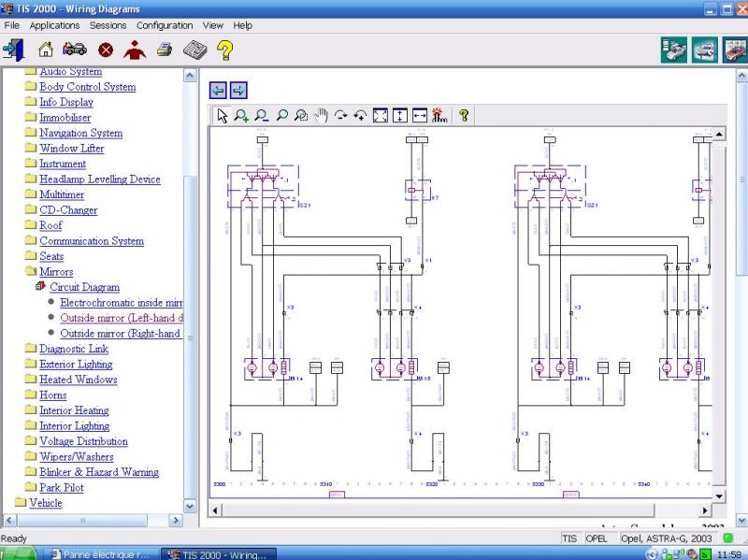Go forward with right arrow button
This screenshot has width=748, height=560.
tap(238, 90)
